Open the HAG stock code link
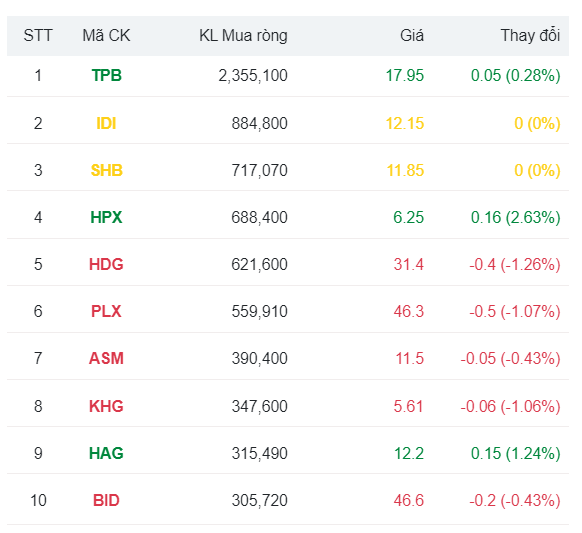This screenshot has width=582, height=533. pos(107,454)
